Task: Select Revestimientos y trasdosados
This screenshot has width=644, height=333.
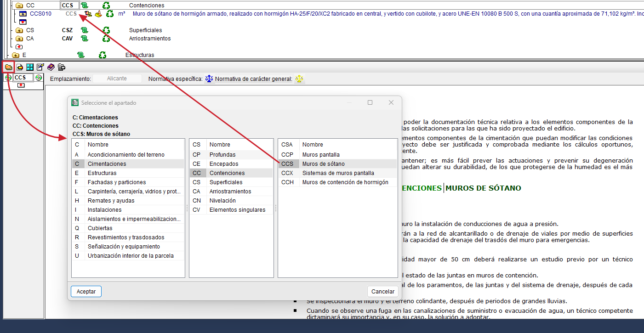Action: pos(128,237)
